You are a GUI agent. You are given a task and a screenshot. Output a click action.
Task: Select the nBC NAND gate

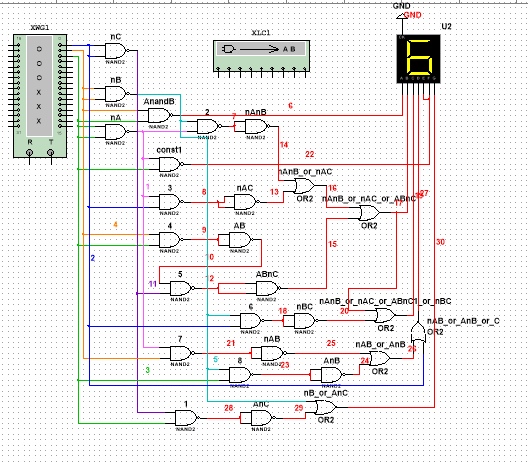pos(305,321)
